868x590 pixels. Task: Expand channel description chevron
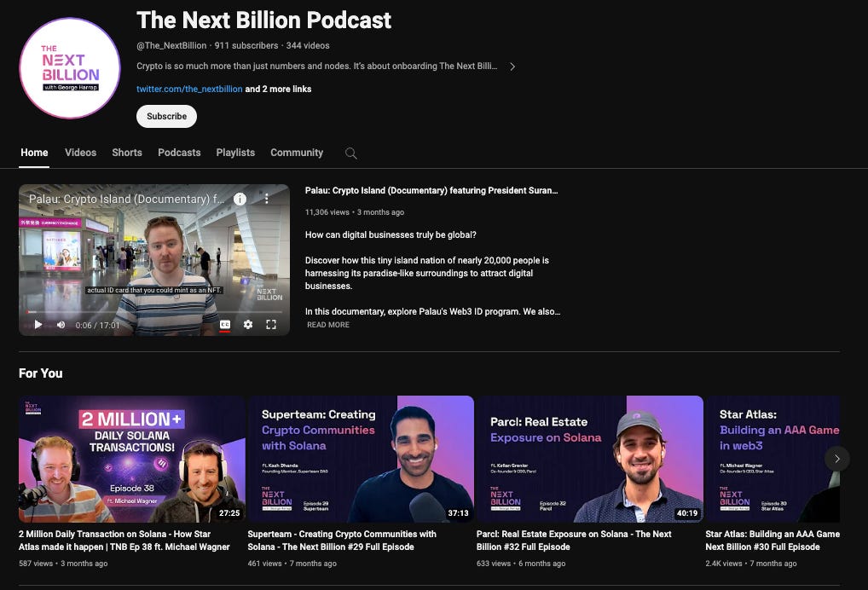512,67
